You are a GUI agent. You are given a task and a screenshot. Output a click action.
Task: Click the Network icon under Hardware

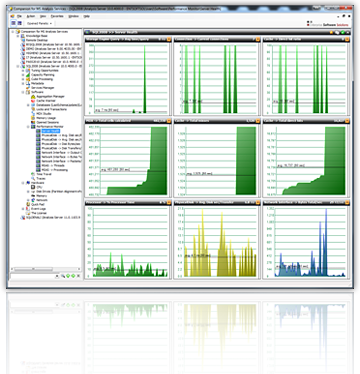click(33, 200)
